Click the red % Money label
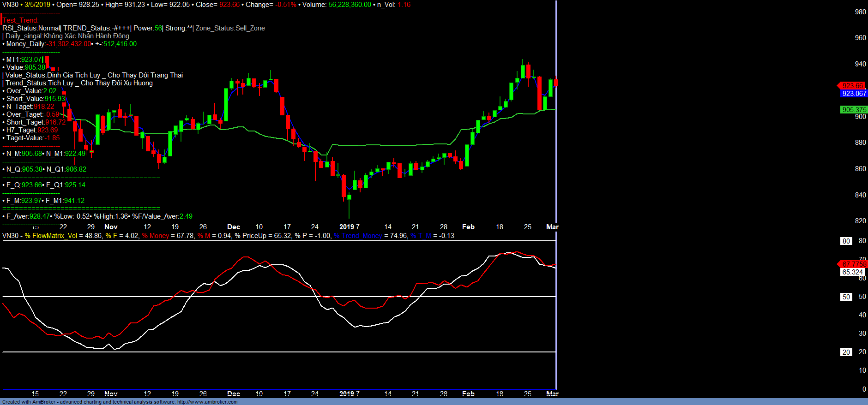 pos(156,236)
